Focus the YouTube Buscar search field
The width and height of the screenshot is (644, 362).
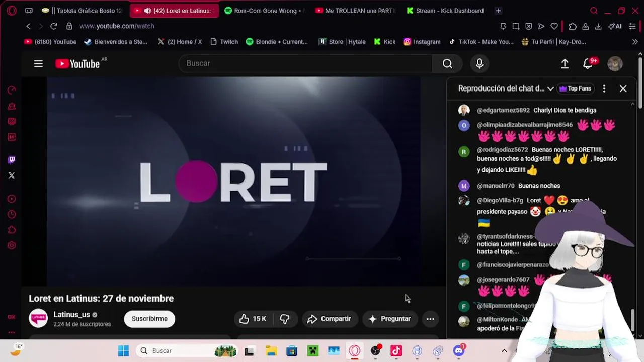(x=305, y=63)
